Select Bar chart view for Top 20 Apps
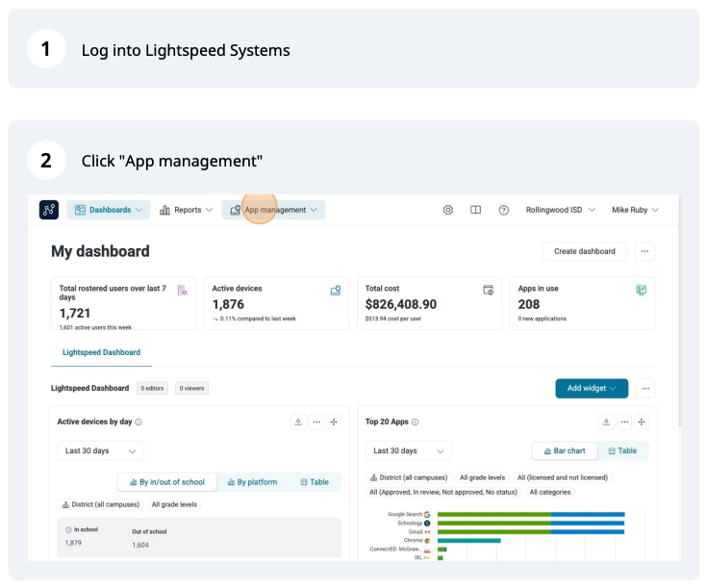Viewport: 707px width, 588px height. pyautogui.click(x=565, y=450)
